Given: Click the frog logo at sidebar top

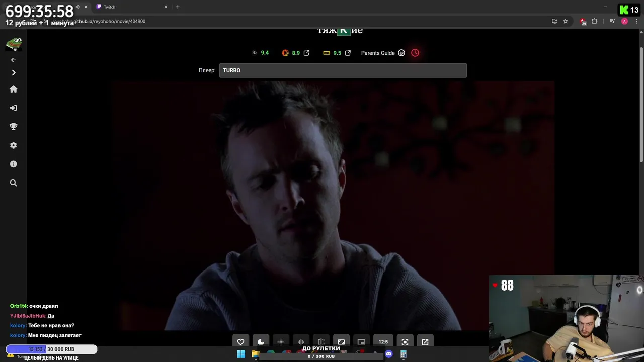Looking at the screenshot, I should 14,44.
